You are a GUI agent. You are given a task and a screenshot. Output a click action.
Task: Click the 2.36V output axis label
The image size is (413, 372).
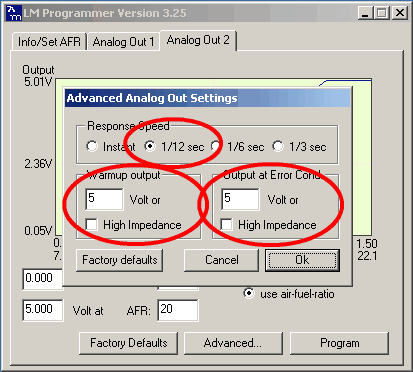tap(38, 164)
